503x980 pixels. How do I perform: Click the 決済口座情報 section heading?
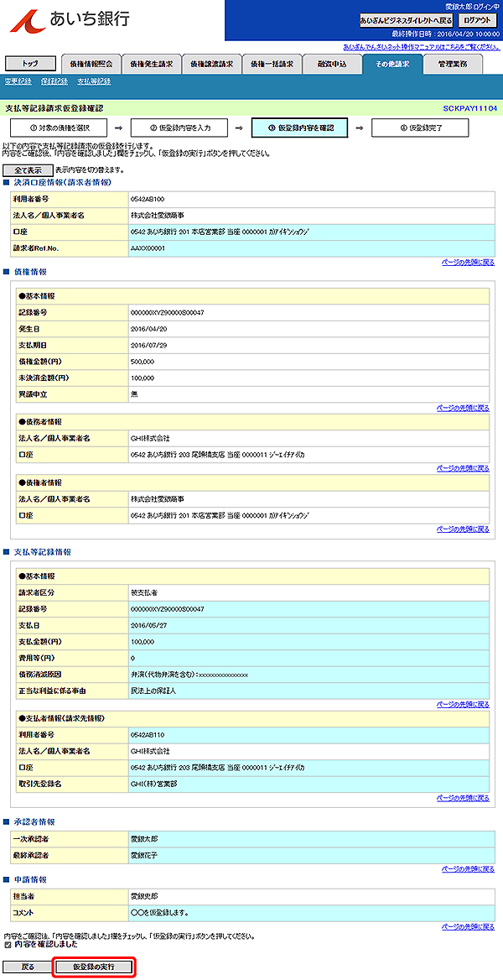63,183
